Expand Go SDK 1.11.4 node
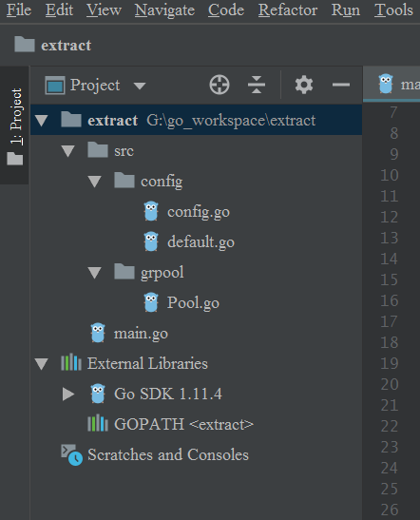Viewport: 420px width, 520px height. [68, 394]
